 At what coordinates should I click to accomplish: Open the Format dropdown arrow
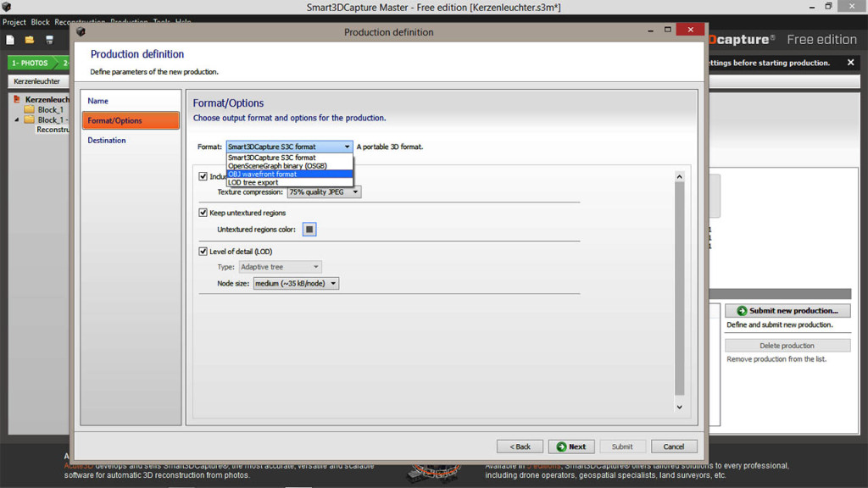tap(347, 147)
